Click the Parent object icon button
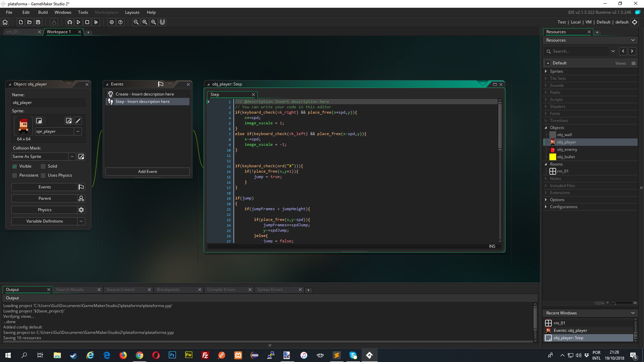Viewport: 644px width, 362px height. (x=82, y=198)
